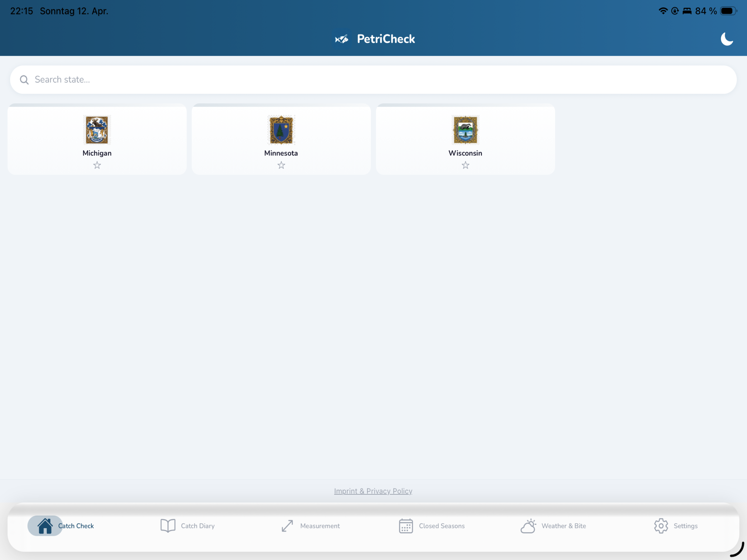This screenshot has width=747, height=560.
Task: Open the Imprint & Privacy Policy link
Action: coord(373,491)
